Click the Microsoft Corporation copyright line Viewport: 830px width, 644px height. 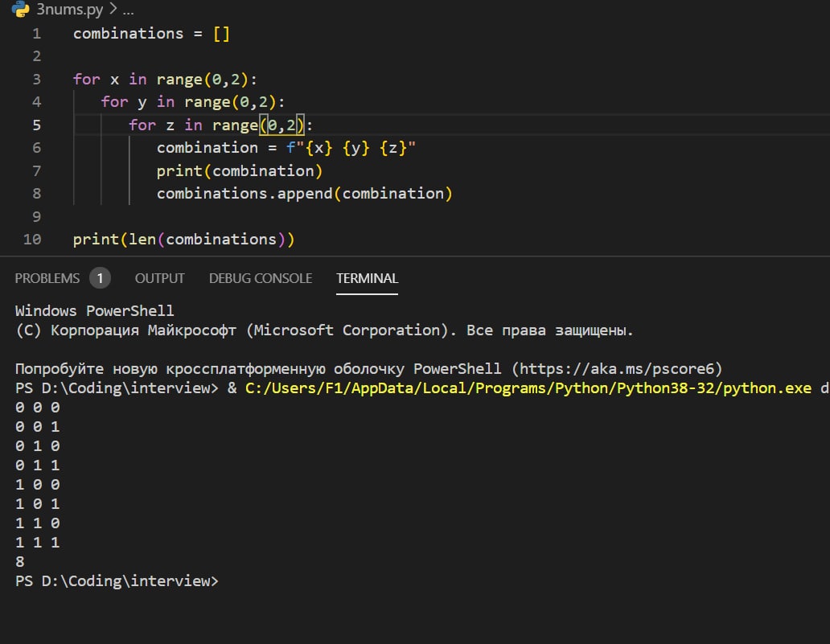click(x=324, y=330)
